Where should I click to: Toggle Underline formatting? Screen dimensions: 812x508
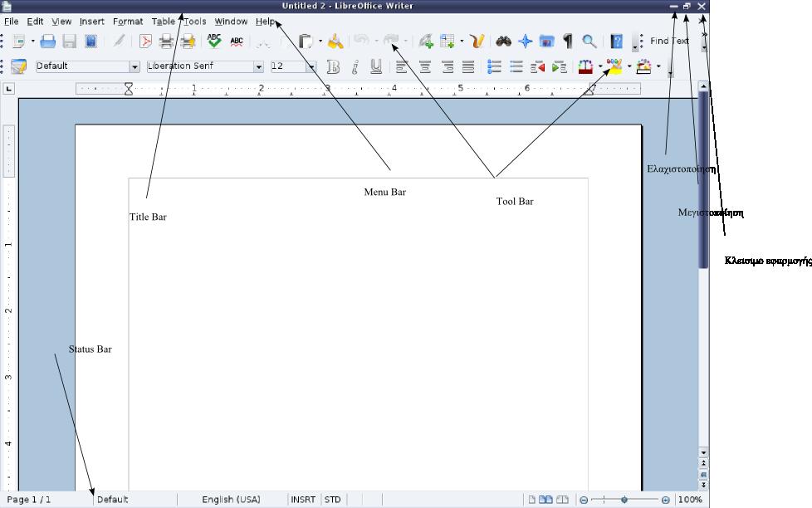click(x=376, y=66)
